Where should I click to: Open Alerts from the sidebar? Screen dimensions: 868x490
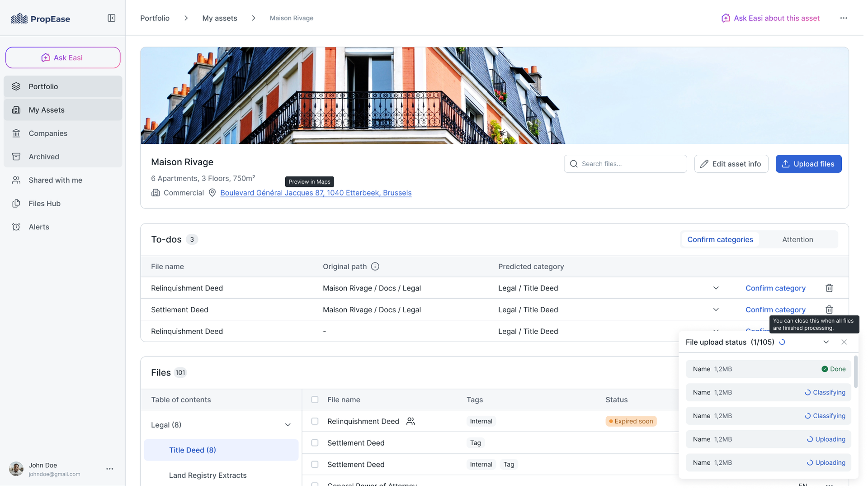click(x=39, y=227)
